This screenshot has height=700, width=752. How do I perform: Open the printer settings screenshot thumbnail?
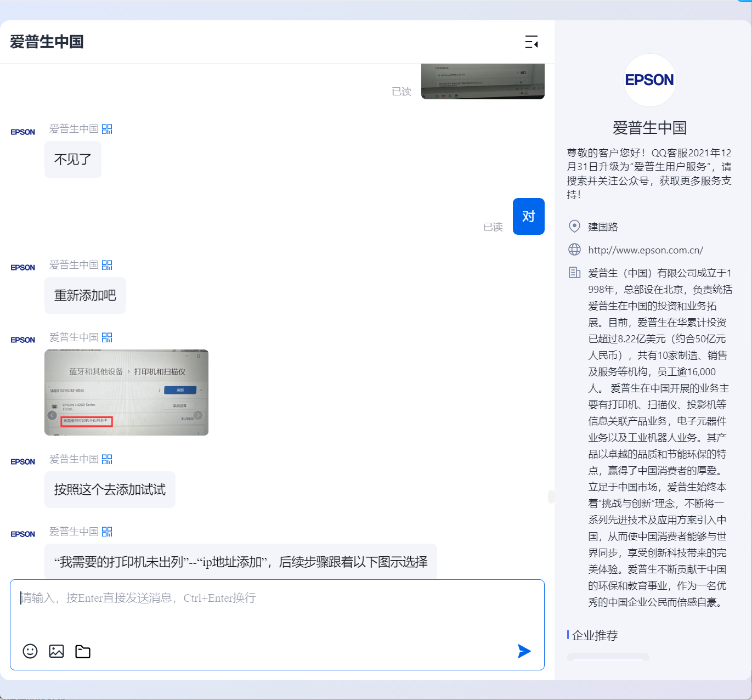[x=126, y=392]
